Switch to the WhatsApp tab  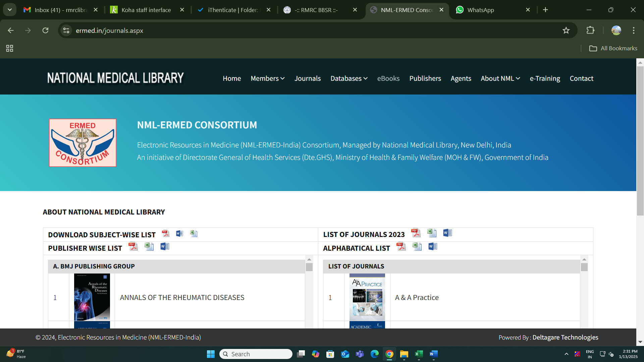click(480, 10)
